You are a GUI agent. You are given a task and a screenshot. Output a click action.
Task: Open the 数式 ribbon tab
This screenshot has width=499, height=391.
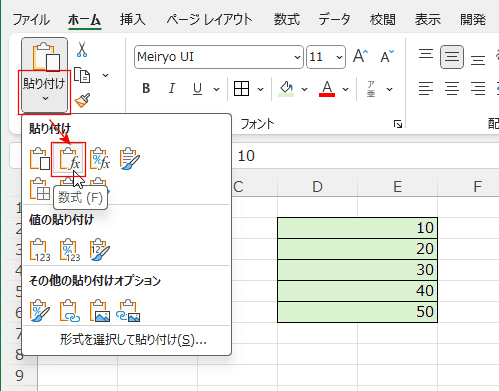pyautogui.click(x=287, y=19)
